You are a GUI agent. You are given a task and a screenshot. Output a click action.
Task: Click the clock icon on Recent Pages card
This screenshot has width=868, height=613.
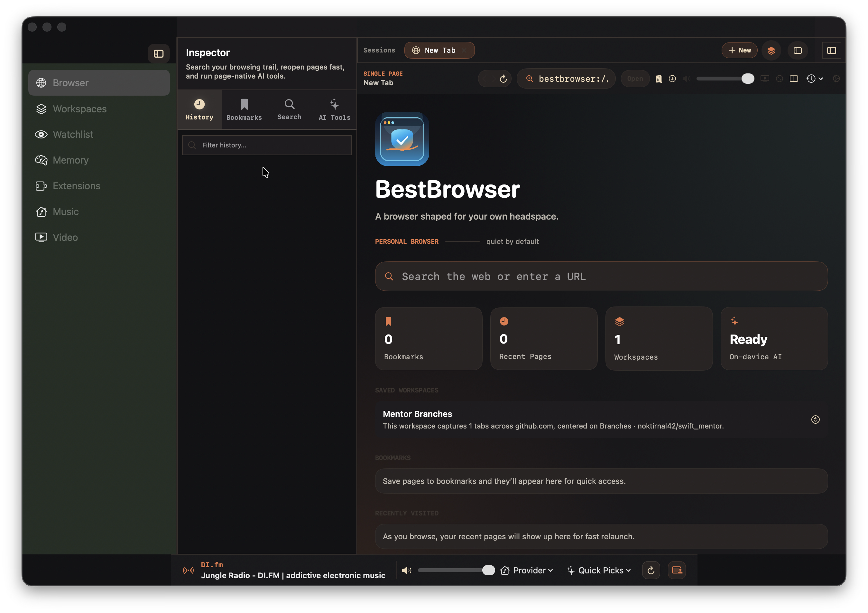[x=504, y=321]
